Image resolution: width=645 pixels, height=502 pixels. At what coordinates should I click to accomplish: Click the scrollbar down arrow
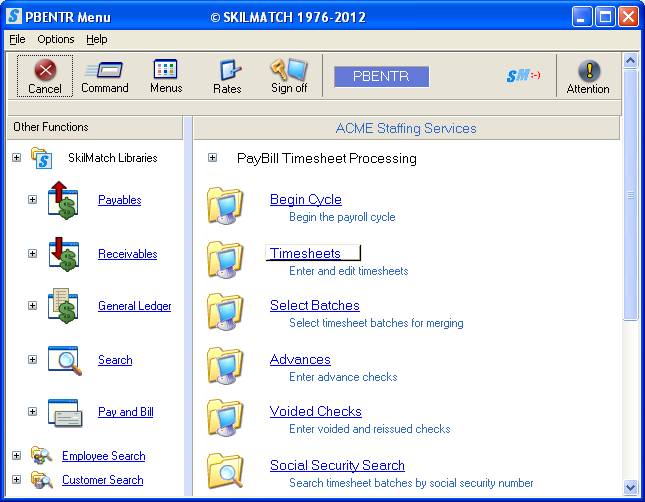(630, 487)
